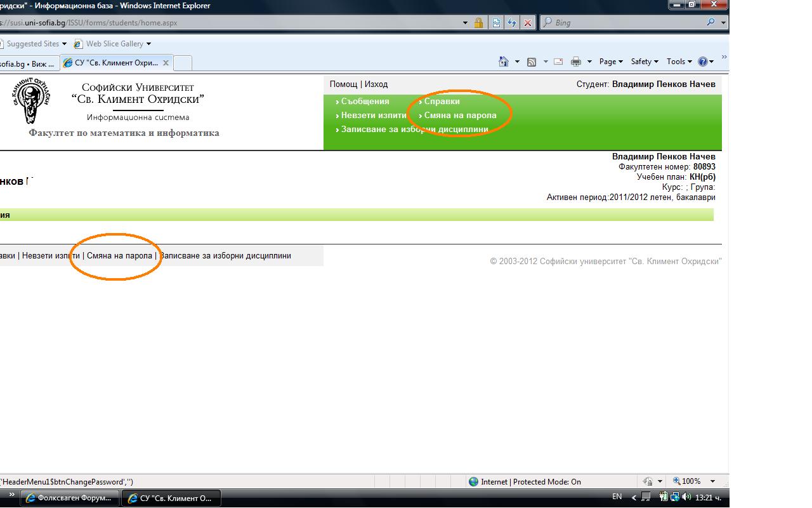
Task: Open the Tools dropdown menu
Action: click(679, 62)
